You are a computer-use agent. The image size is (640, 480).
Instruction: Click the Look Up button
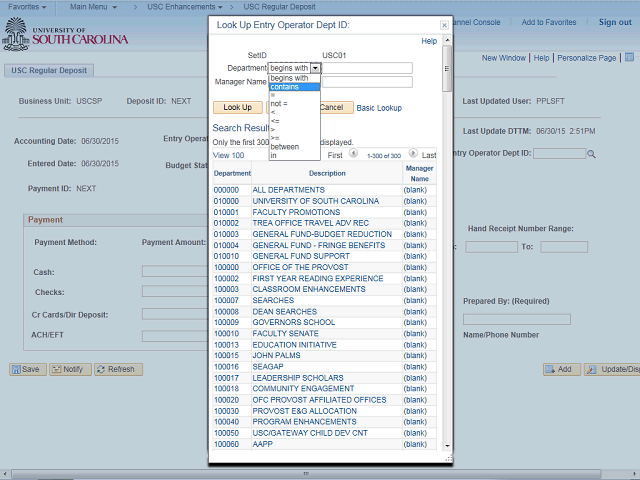click(x=237, y=107)
